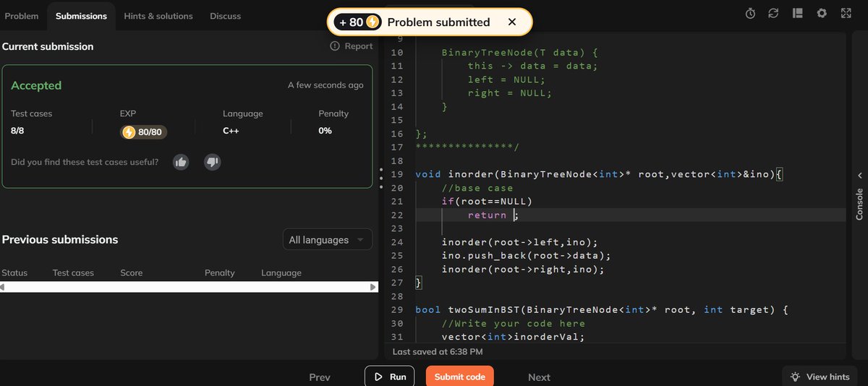868x386 pixels.
Task: Click the Score column header
Action: [132, 273]
